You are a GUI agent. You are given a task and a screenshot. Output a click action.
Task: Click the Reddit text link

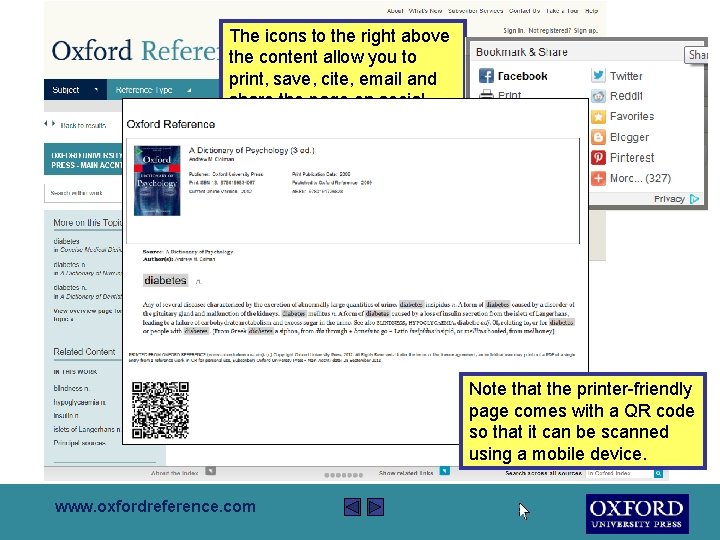tap(626, 96)
